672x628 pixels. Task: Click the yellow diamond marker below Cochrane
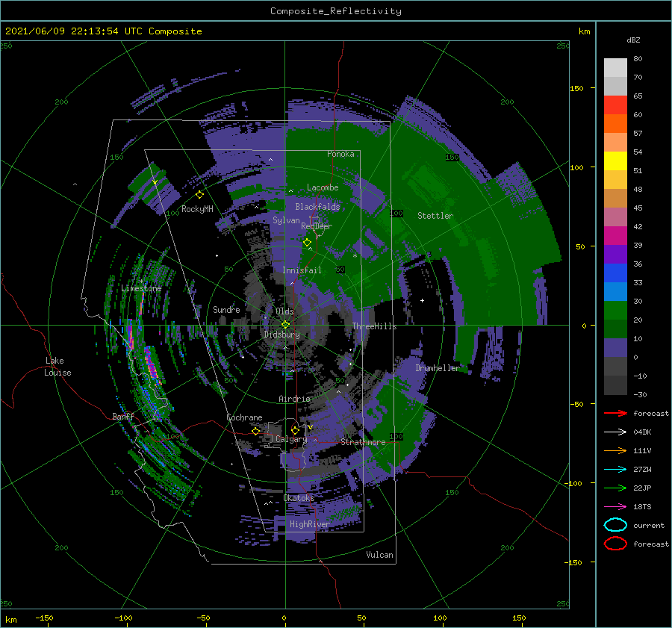256,431
